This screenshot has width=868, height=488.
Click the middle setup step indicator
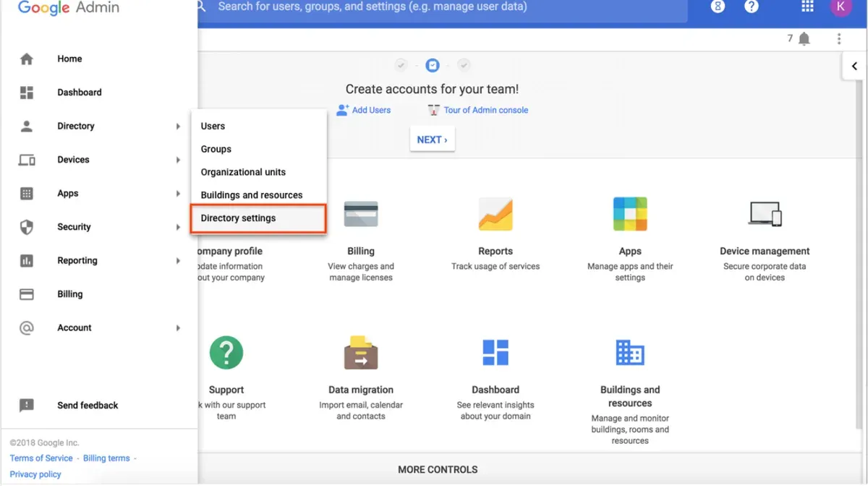[x=433, y=66]
